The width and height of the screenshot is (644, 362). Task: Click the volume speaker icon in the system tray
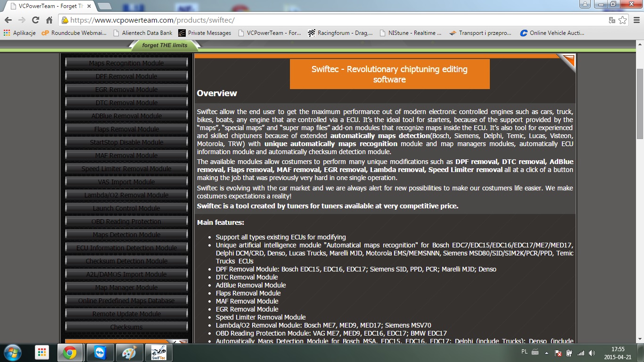(592, 353)
